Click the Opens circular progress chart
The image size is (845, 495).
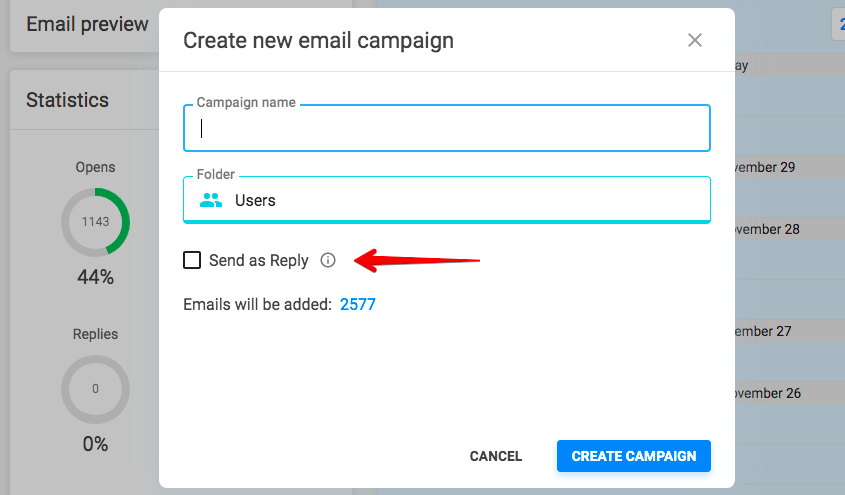point(95,222)
